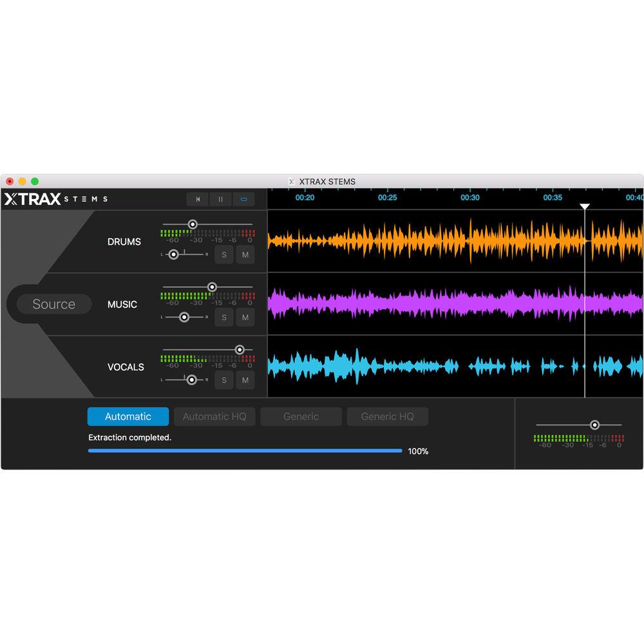Solo the VOCALS stem
This screenshot has height=644, width=644.
tap(223, 381)
